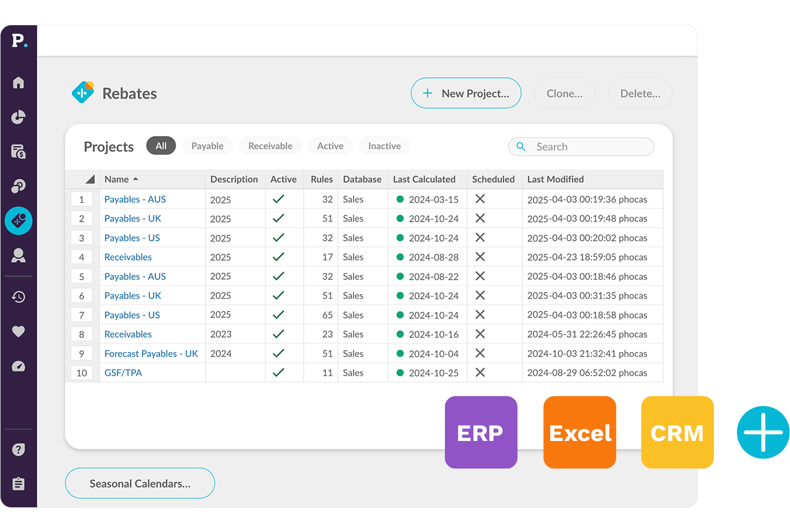Viewport: 790px width, 532px height.
Task: Toggle the Scheduled X for Forecast Payables - UK
Action: point(480,353)
